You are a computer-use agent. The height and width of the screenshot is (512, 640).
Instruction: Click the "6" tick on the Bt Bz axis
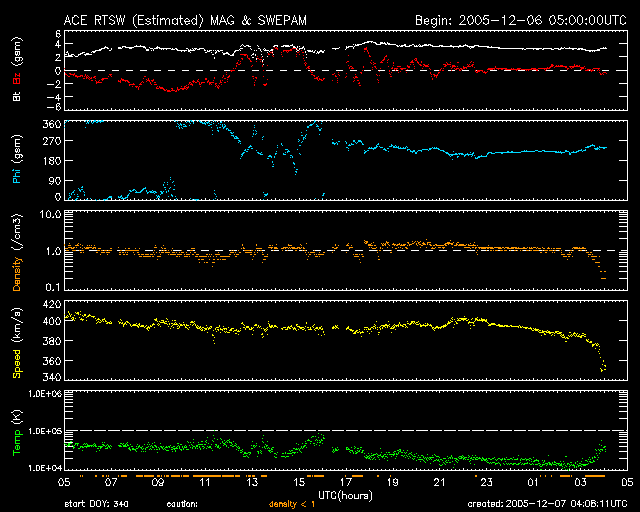pos(58,33)
